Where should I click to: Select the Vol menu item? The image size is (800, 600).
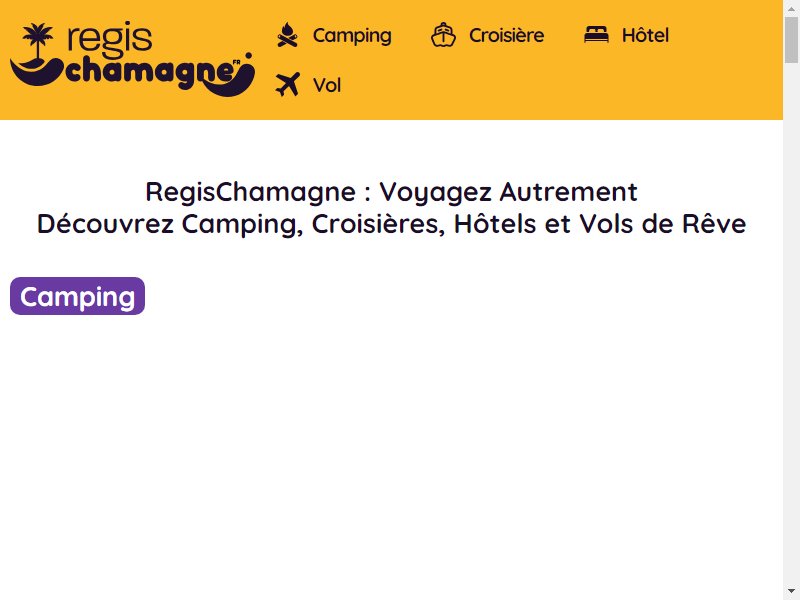tap(327, 85)
